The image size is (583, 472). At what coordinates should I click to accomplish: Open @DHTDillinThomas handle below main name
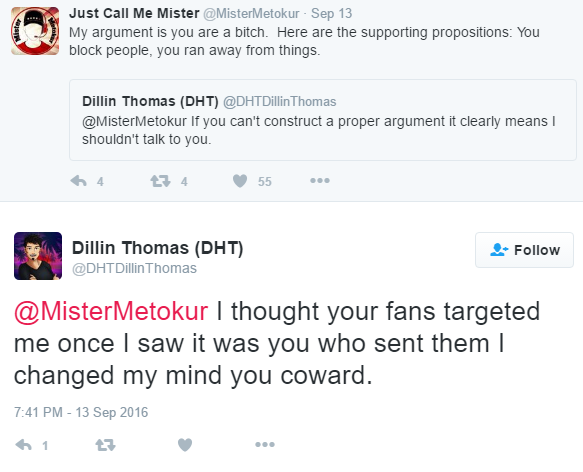[x=134, y=268]
